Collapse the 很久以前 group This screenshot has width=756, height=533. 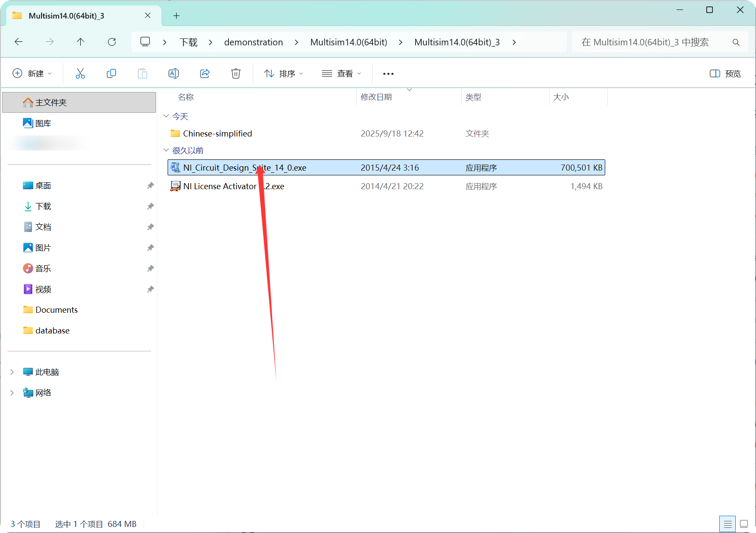[166, 150]
